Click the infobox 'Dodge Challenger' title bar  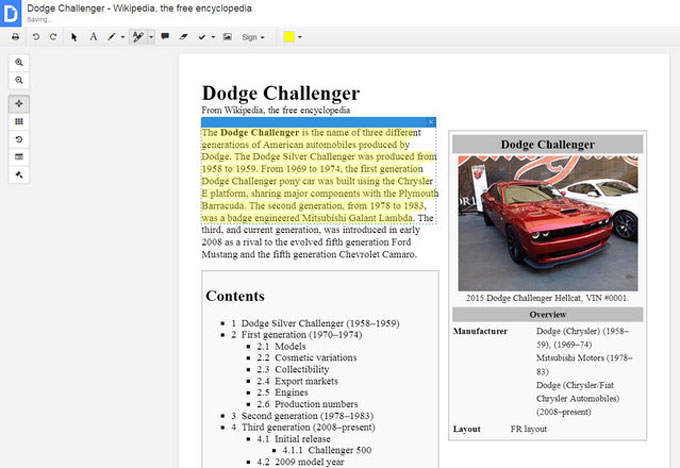[x=548, y=144]
